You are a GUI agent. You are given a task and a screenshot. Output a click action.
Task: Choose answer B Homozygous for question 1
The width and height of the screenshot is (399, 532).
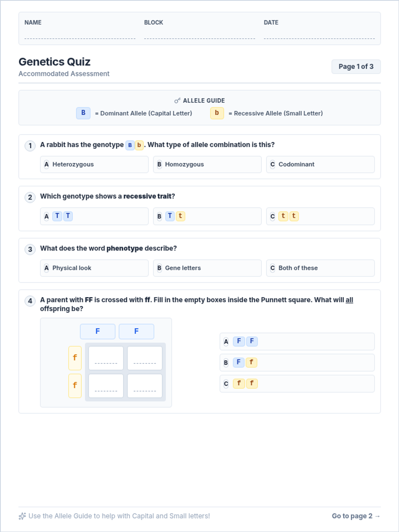pyautogui.click(x=207, y=165)
